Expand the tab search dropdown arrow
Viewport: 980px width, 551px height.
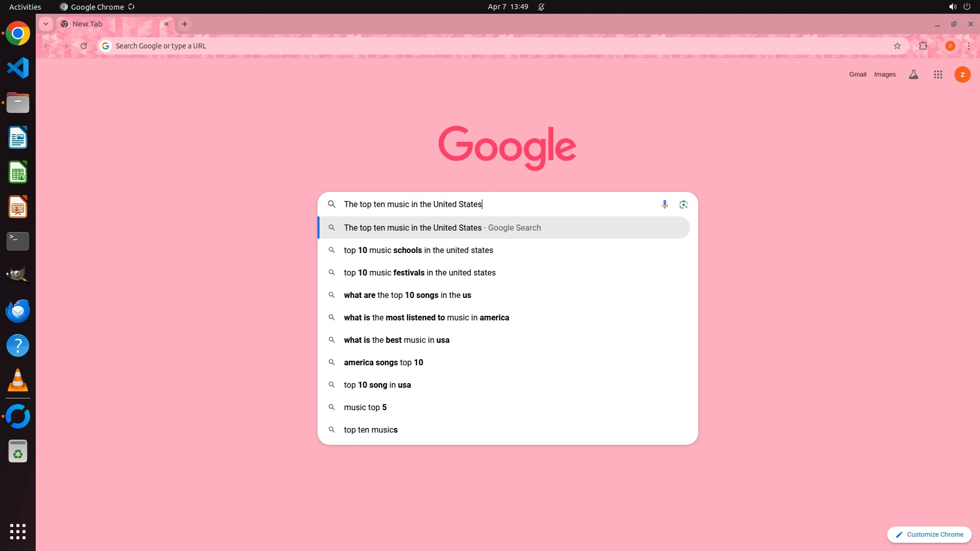46,24
